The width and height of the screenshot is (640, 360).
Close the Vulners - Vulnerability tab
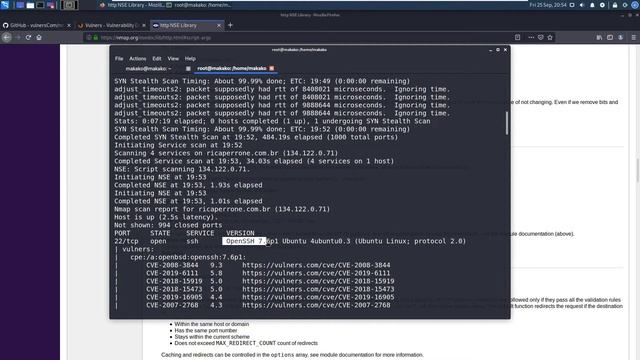point(144,25)
